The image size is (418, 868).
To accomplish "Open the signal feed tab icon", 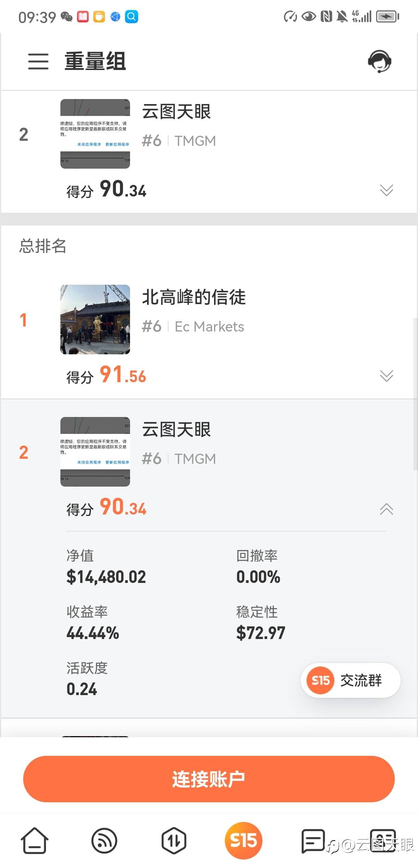I will [104, 840].
